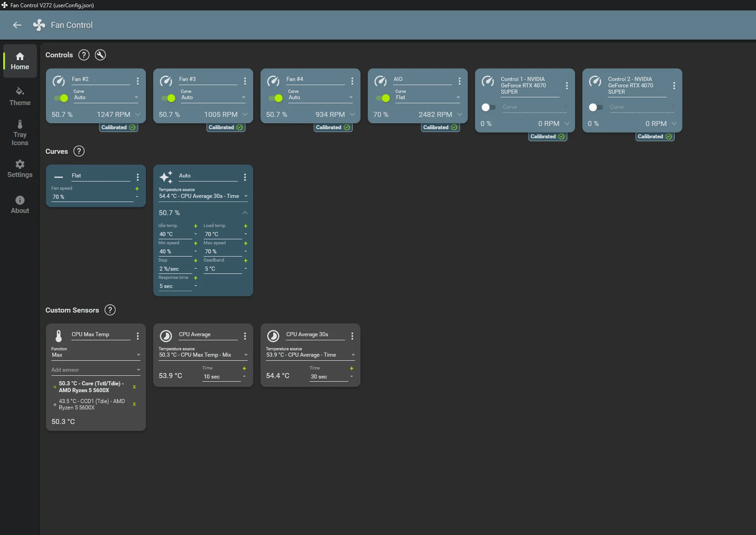756x535 pixels.
Task: Open the Fan #3 three-dot menu
Action: click(245, 81)
